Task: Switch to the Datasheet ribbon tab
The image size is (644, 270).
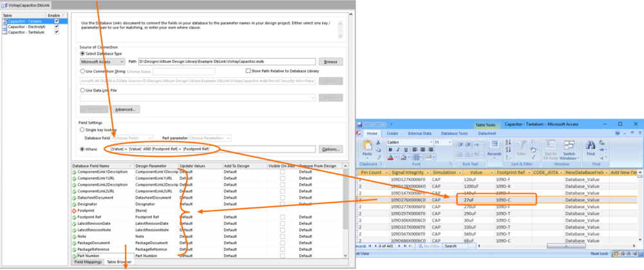Action: click(x=487, y=133)
